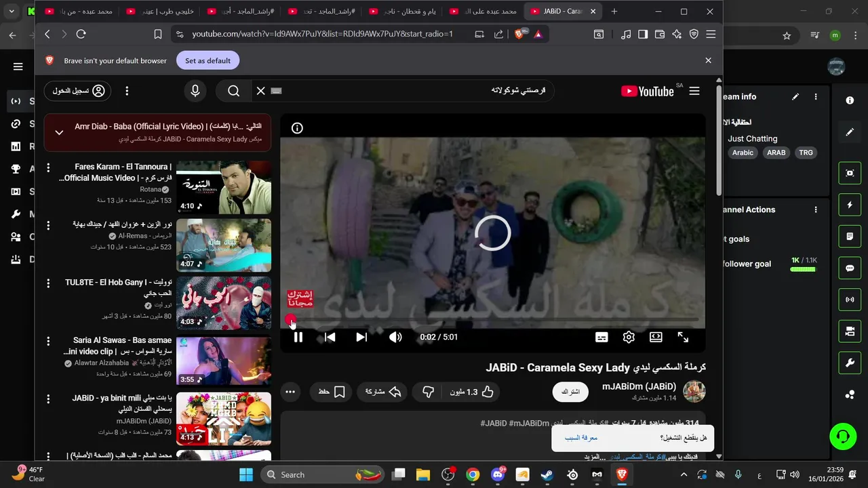Open Brave Shields lion icon

(x=520, y=34)
